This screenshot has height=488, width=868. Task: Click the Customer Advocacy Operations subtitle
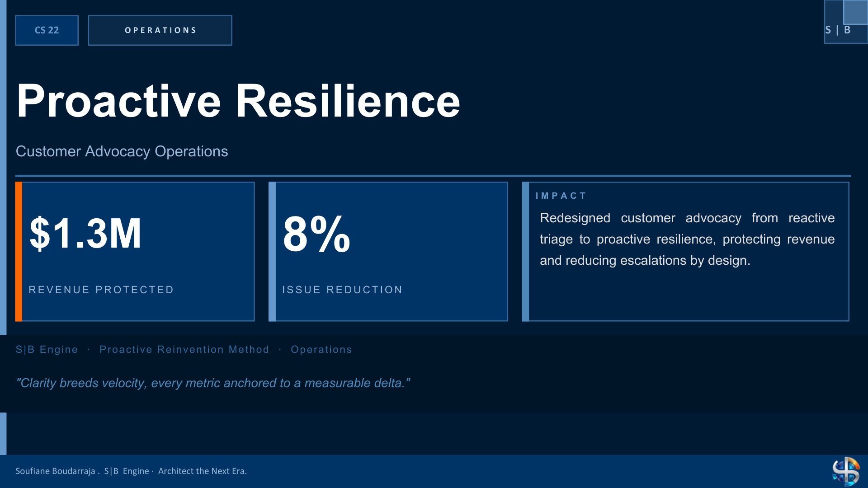(x=122, y=151)
